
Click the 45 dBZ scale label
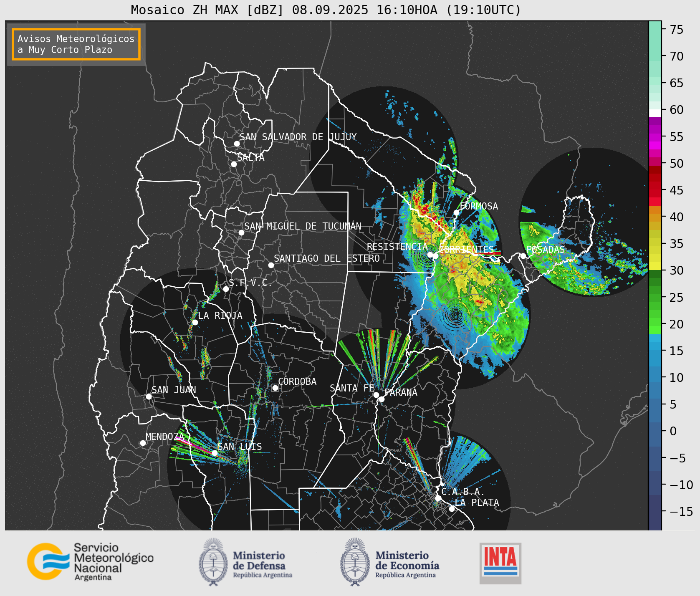[x=677, y=190]
